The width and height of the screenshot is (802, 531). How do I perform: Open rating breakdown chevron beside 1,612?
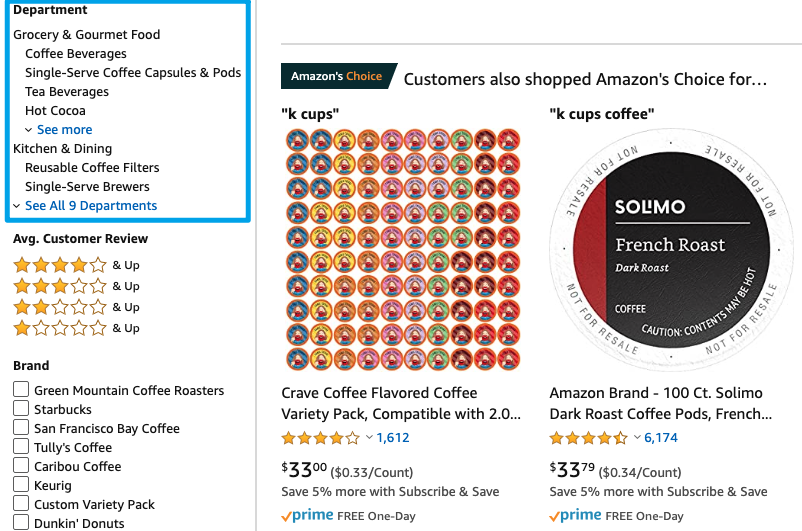click(369, 437)
